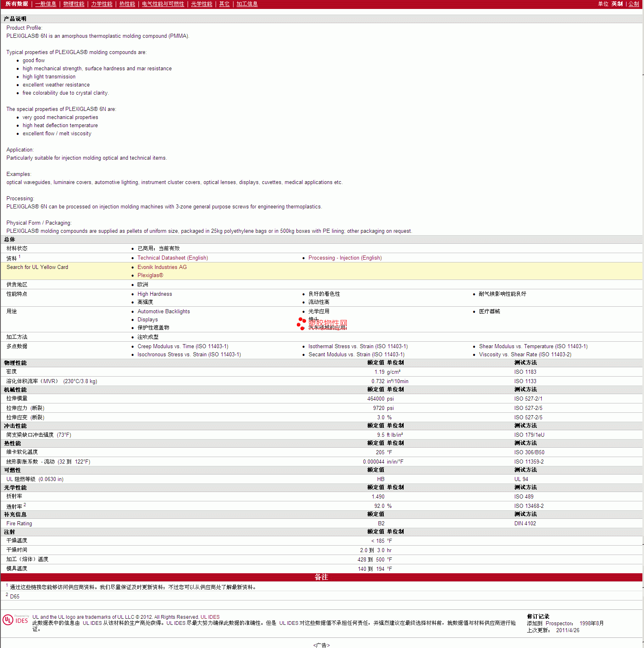
Task: Click the 'ISO 306/B50' test method
Action: pyautogui.click(x=529, y=452)
